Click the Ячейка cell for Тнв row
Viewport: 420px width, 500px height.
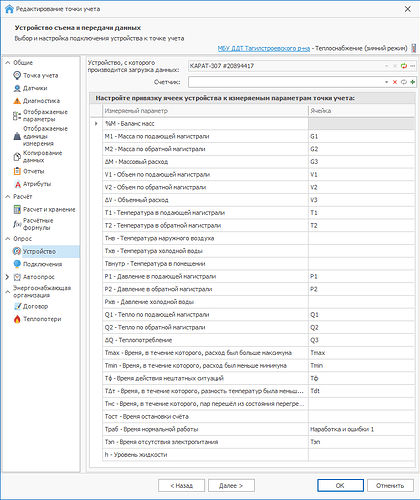361,238
